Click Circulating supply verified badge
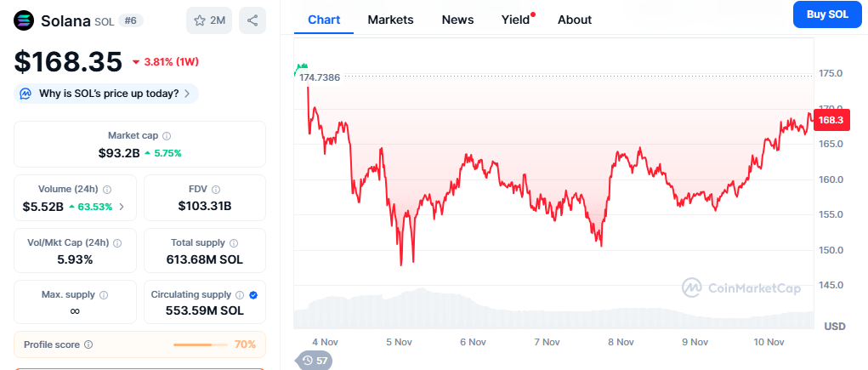This screenshot has height=370, width=868. pyautogui.click(x=253, y=295)
